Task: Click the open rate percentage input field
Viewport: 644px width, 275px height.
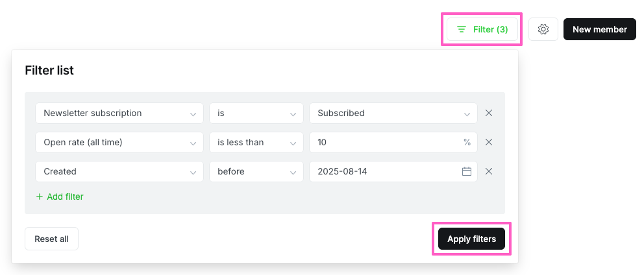Action: pyautogui.click(x=386, y=142)
